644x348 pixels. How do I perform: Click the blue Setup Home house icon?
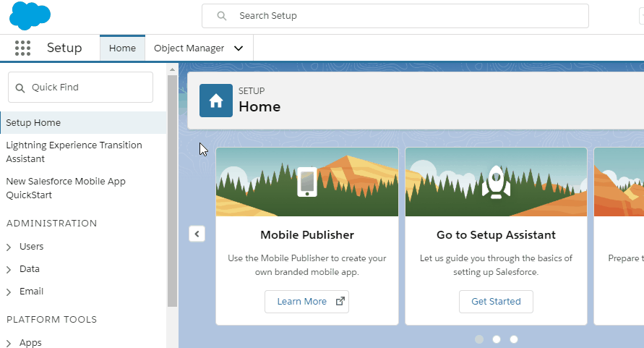(216, 101)
